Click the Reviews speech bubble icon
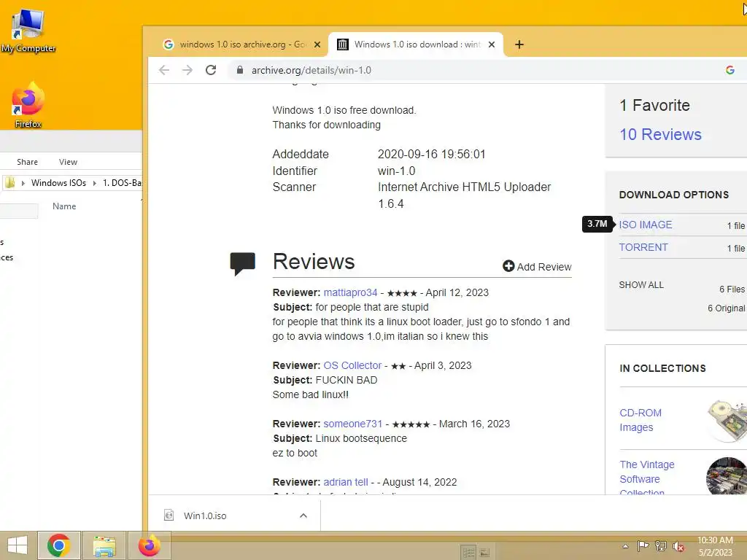Viewport: 747px width, 560px height. [x=242, y=263]
